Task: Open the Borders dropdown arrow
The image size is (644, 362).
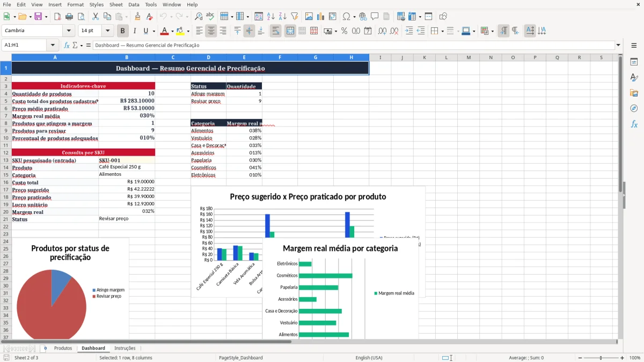Action: click(442, 31)
